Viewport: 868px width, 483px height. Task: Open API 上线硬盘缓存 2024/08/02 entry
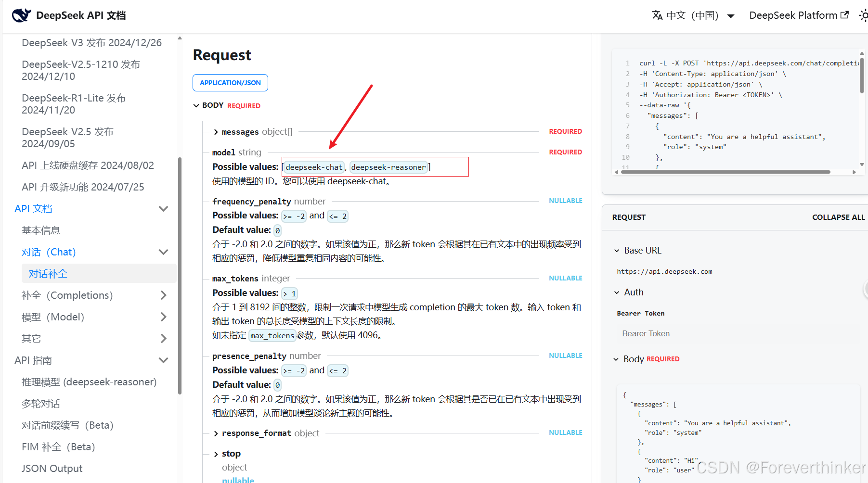88,165
